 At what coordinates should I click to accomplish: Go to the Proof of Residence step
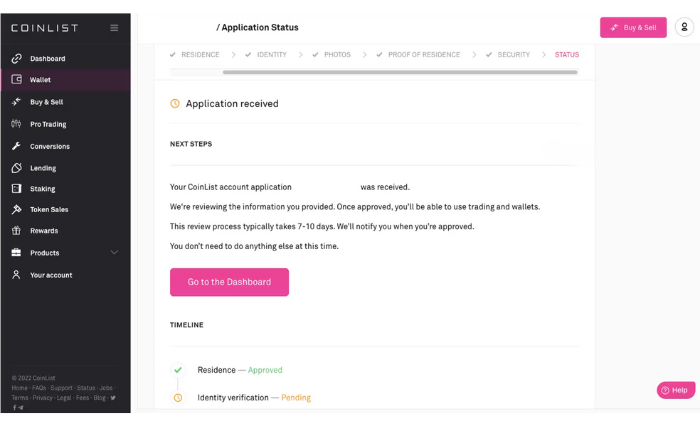point(418,54)
